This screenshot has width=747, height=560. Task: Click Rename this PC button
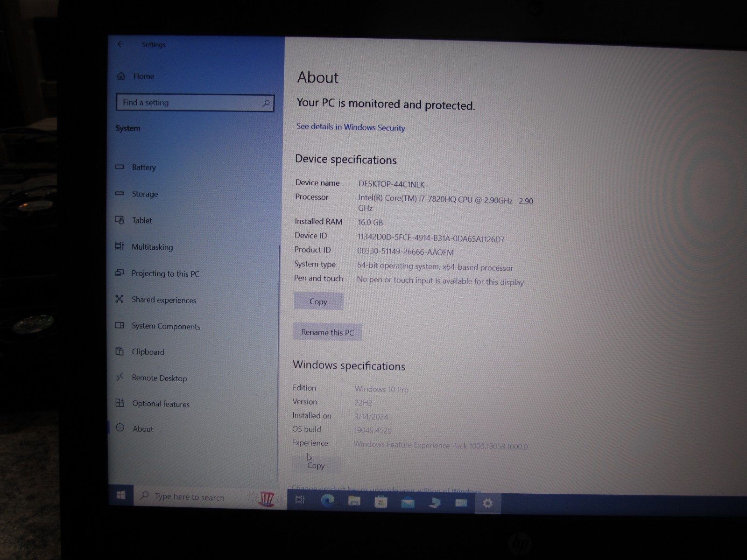pyautogui.click(x=327, y=332)
